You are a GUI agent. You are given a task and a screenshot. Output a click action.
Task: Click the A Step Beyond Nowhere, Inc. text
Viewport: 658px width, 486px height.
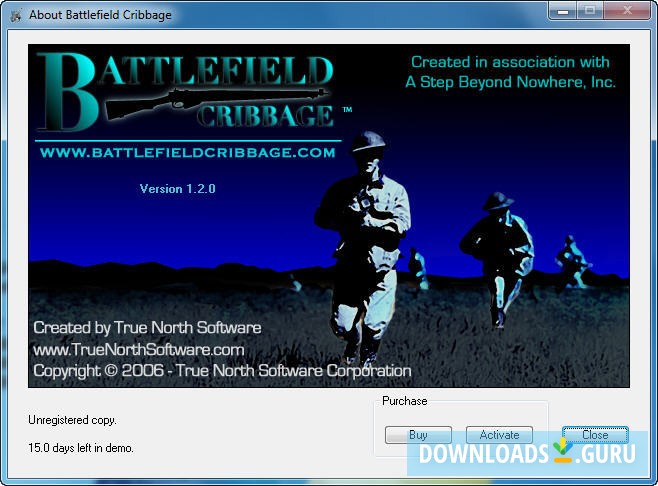click(x=510, y=82)
